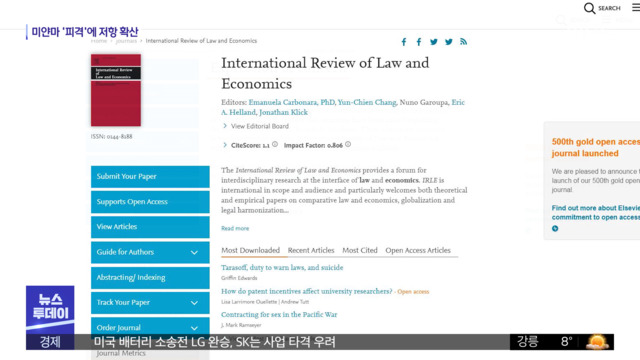Open patent incentives university researchers article

307,291
